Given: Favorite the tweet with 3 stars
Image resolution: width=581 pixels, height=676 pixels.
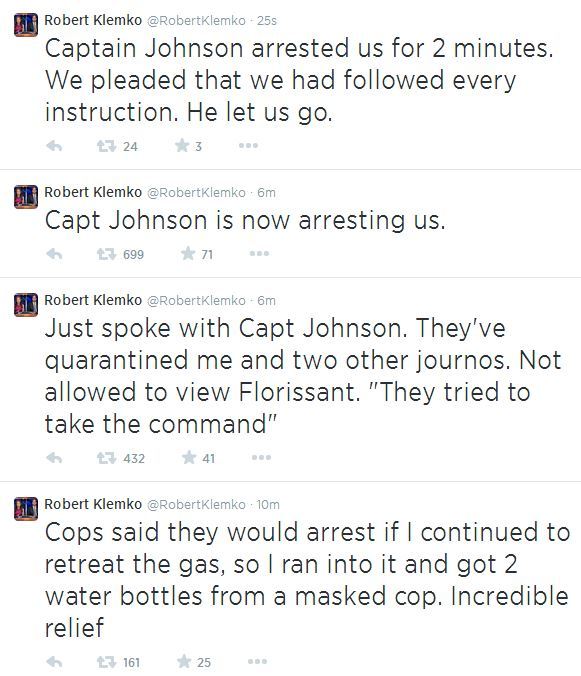Looking at the screenshot, I should [x=182, y=146].
